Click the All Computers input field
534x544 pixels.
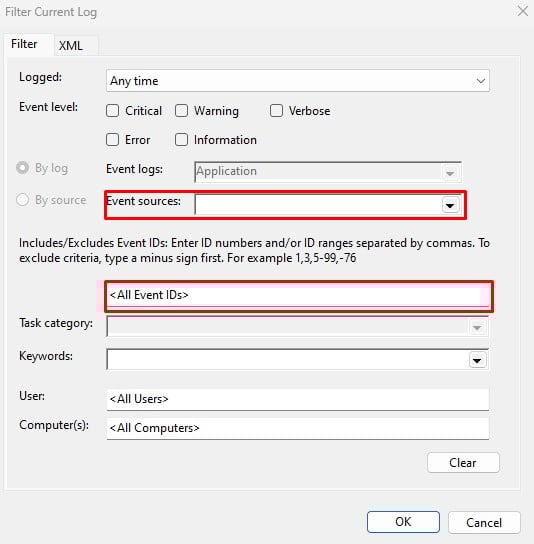298,428
